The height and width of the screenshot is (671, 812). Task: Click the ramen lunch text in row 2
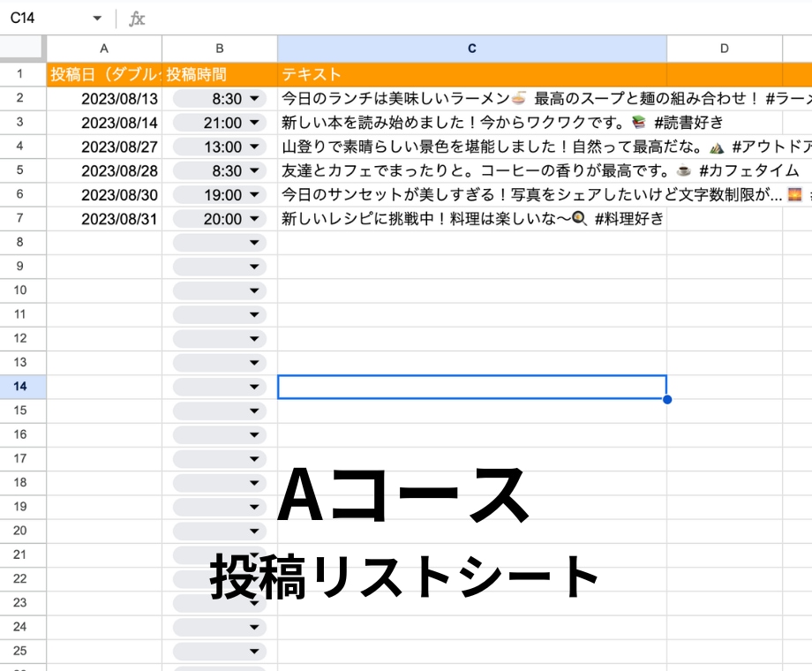tap(545, 99)
